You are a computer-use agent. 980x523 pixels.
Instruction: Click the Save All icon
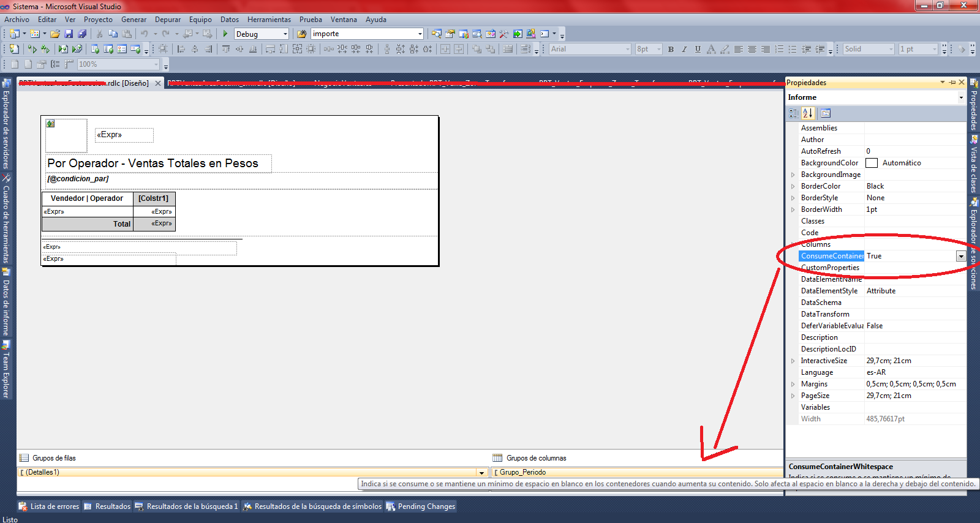(81, 34)
